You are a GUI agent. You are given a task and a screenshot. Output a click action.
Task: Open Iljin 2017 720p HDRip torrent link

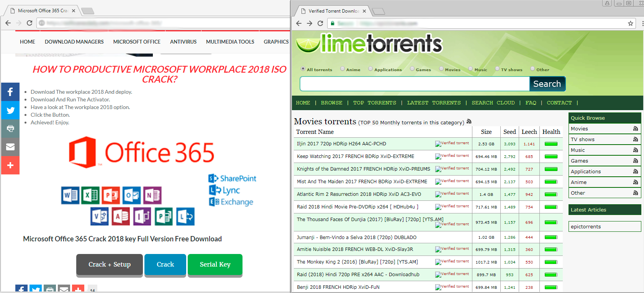(341, 144)
